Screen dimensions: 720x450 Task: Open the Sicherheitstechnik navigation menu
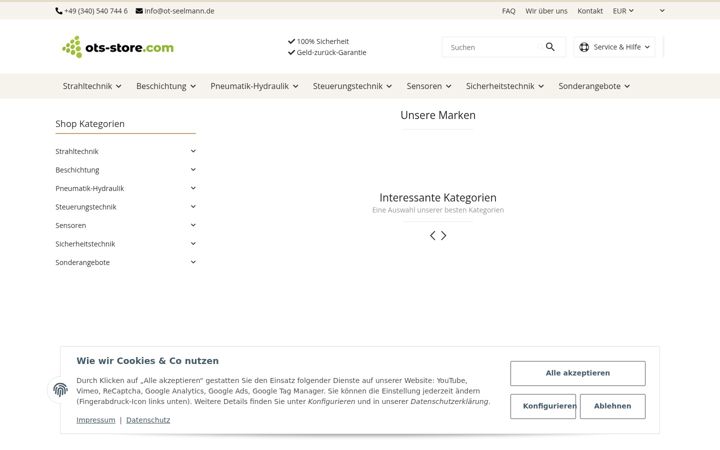click(505, 86)
